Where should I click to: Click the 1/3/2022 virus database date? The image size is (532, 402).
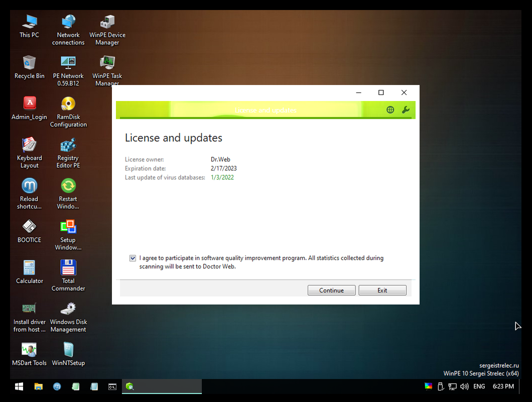[222, 177]
